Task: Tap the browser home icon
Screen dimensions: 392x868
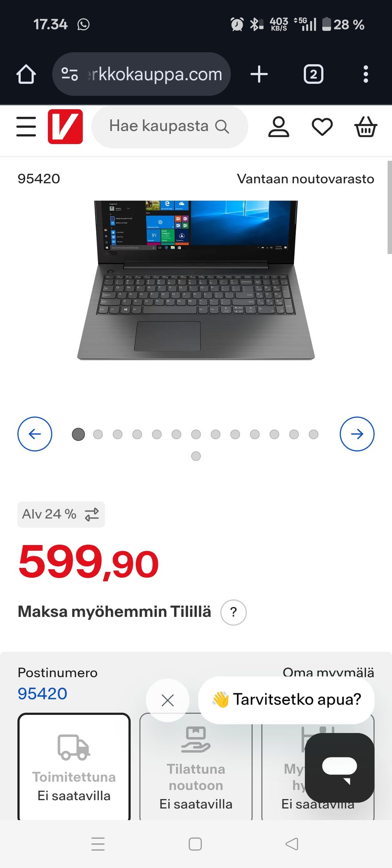Action: tap(26, 74)
